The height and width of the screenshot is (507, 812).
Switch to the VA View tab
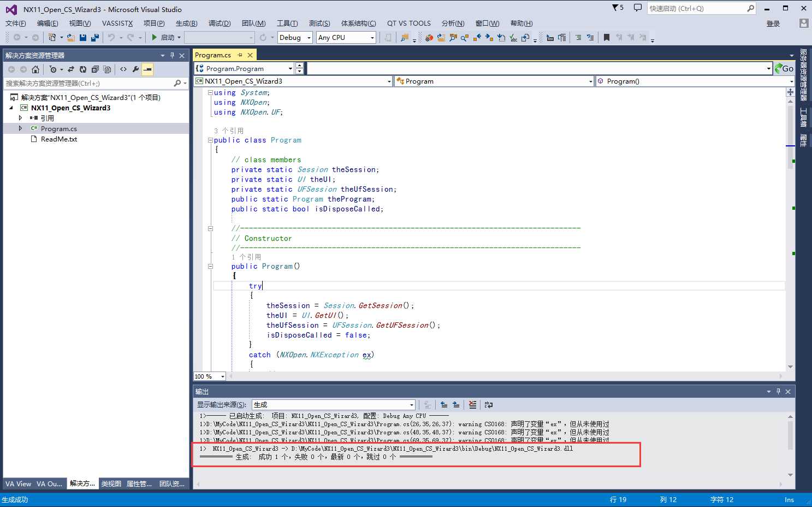coord(18,484)
